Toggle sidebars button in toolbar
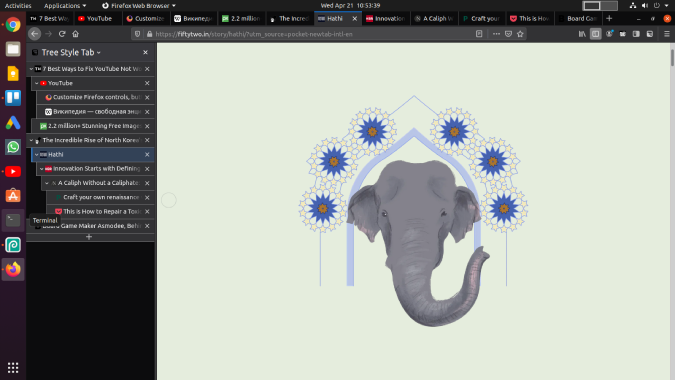675x380 pixels. 595,34
